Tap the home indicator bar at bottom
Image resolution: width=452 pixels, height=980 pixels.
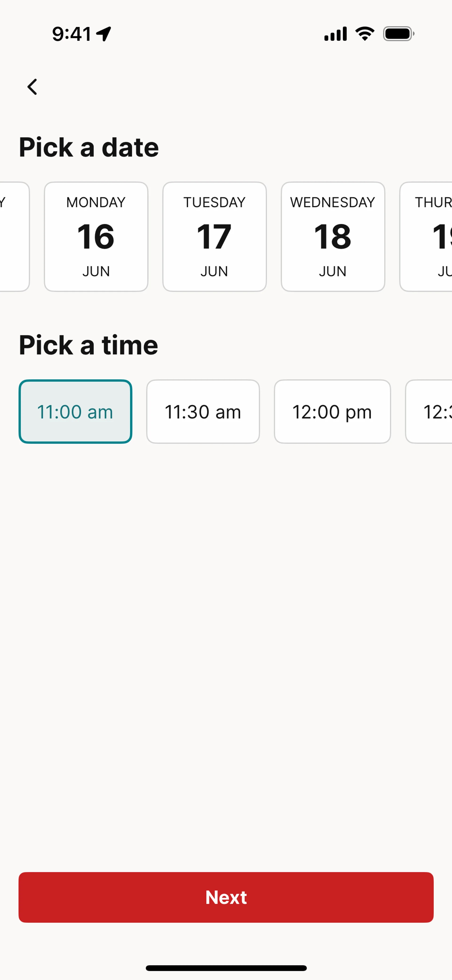[x=226, y=968]
